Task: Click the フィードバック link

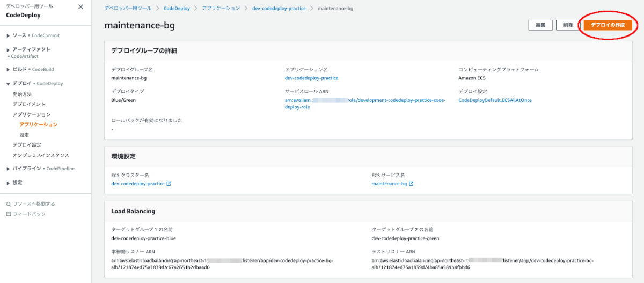Action: click(x=29, y=214)
